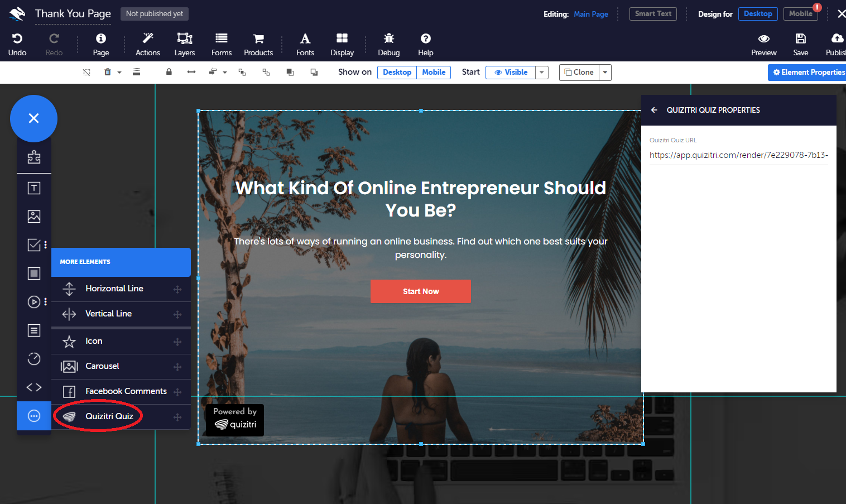Viewport: 846px width, 504px height.
Task: Click the align elements icon
Action: coord(213,72)
